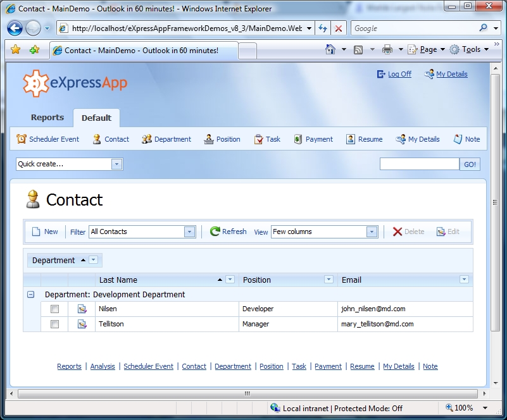Click the Google search magnifier icon
The width and height of the screenshot is (507, 420).
483,28
